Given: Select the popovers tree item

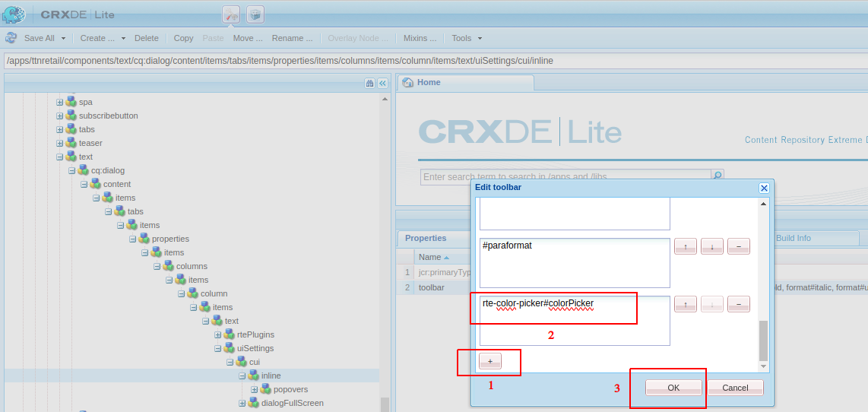Looking at the screenshot, I should (x=290, y=389).
